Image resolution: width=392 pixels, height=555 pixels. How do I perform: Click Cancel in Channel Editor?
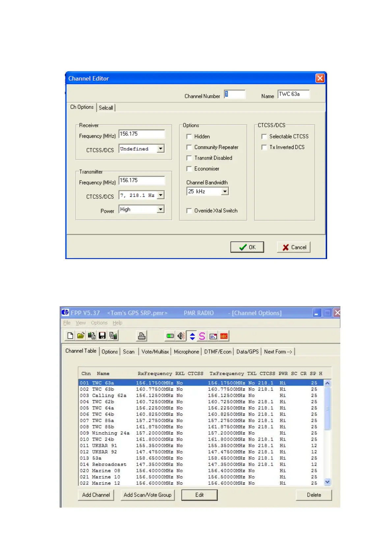point(294,247)
